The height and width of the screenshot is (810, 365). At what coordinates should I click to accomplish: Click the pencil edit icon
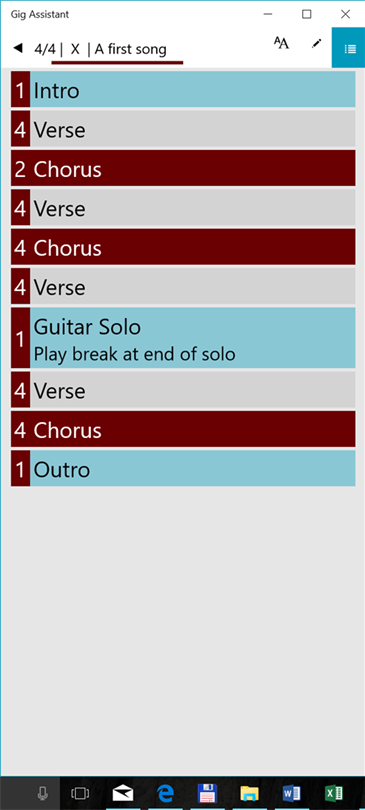[316, 44]
